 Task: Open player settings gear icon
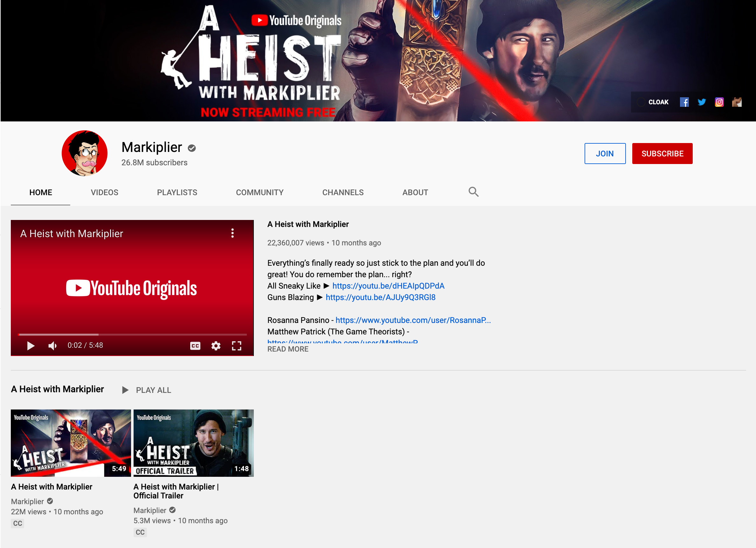216,346
